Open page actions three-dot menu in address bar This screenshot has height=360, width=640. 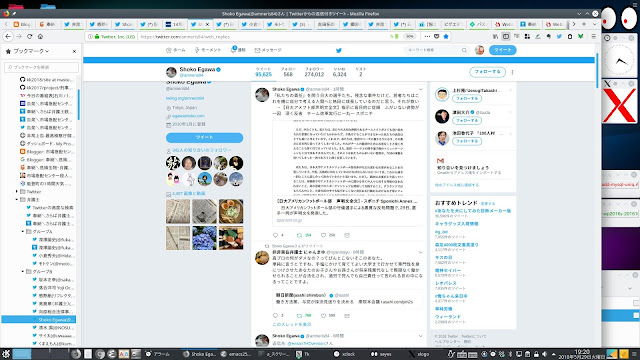[x=427, y=36]
